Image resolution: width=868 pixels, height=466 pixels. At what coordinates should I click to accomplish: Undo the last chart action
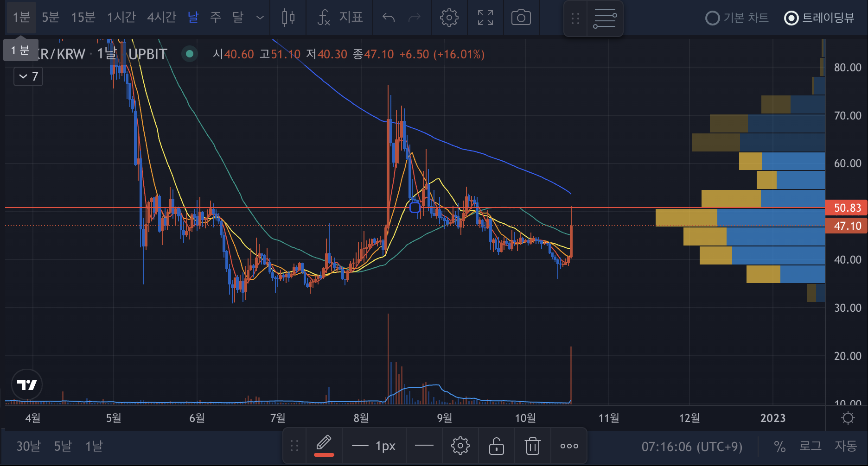[389, 18]
